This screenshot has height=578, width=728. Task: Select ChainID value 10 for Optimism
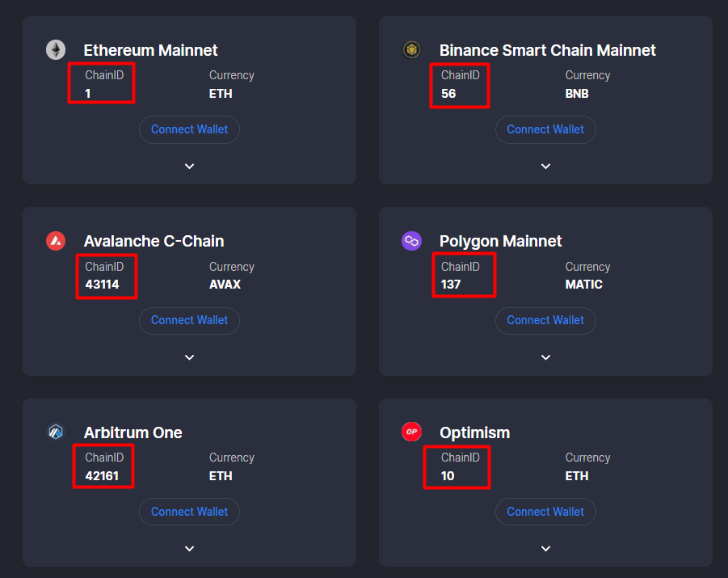tap(448, 476)
